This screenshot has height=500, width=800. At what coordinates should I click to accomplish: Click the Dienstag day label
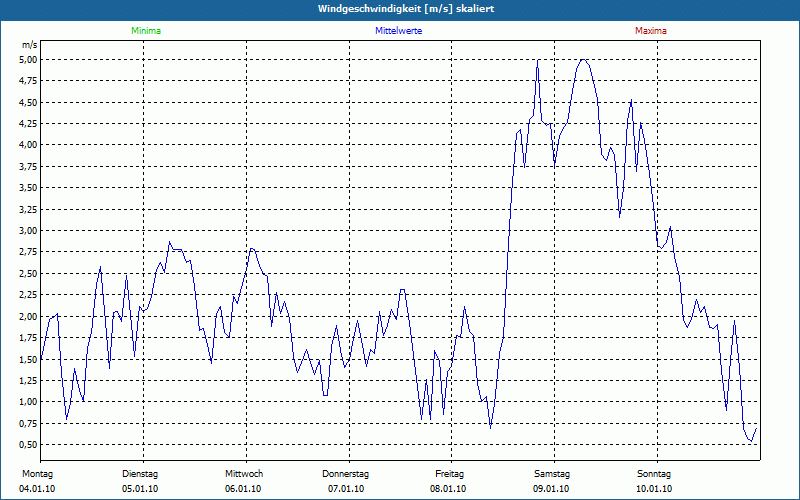(140, 474)
